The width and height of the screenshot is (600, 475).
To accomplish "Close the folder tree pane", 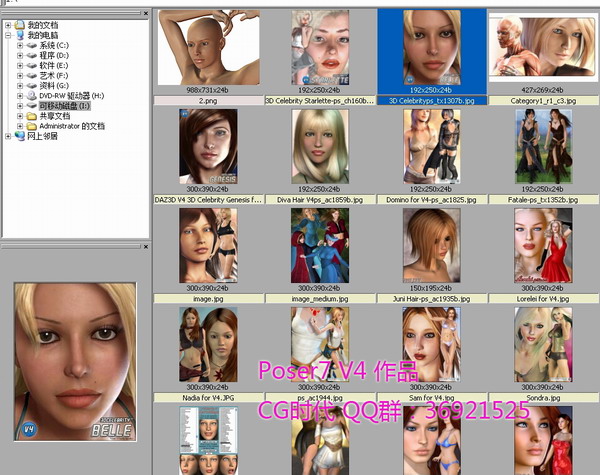I will (x=146, y=13).
